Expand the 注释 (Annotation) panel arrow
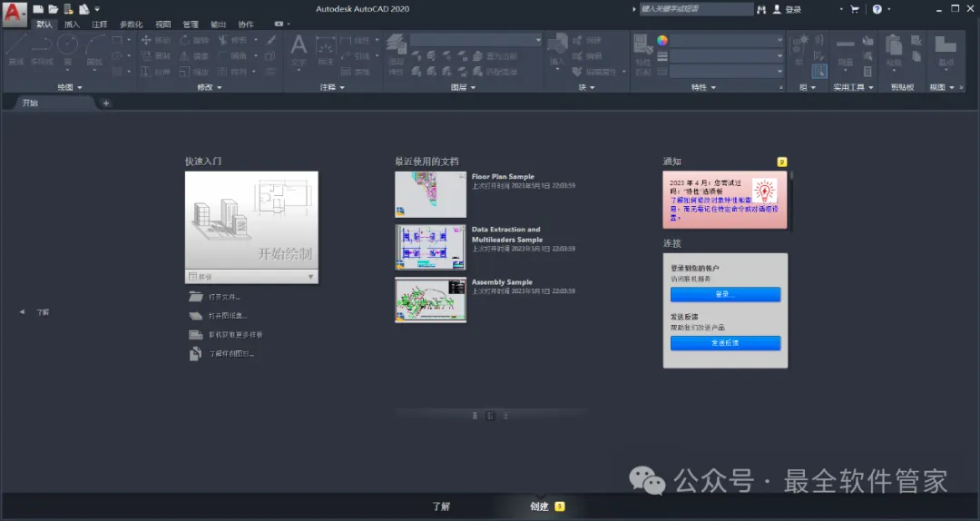980x521 pixels. pos(342,87)
